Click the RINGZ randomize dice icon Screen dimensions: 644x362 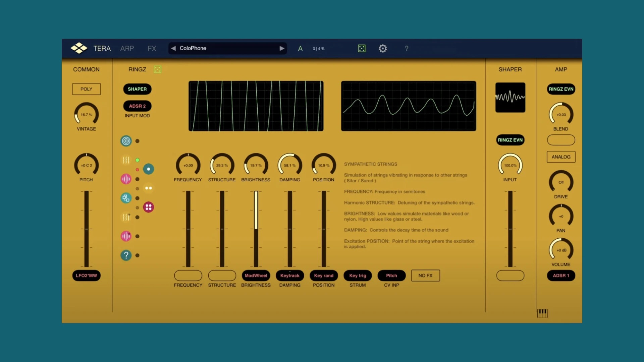tap(157, 69)
